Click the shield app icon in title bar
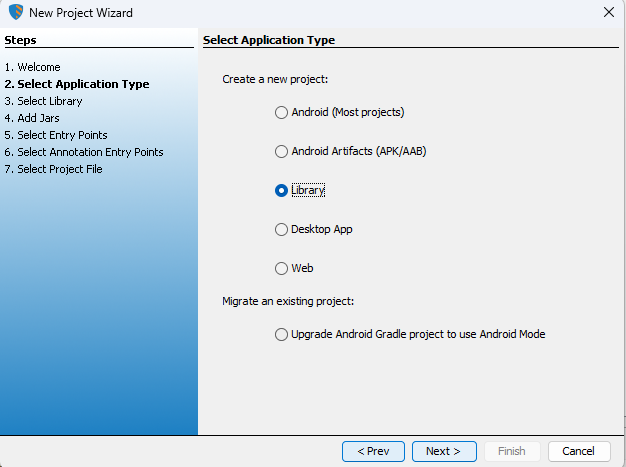The width and height of the screenshot is (626, 467). click(x=16, y=12)
